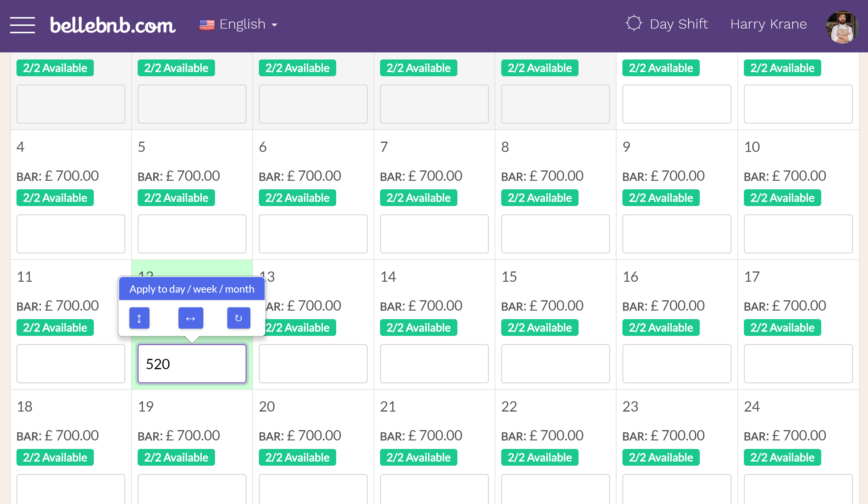
Task: Apply rate to week with horizontal arrow button
Action: pos(191,318)
